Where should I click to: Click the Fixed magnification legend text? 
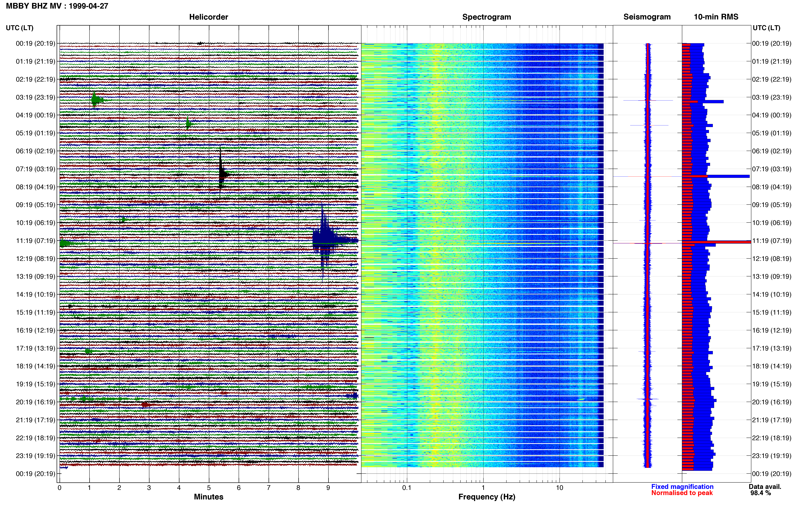[x=682, y=487]
